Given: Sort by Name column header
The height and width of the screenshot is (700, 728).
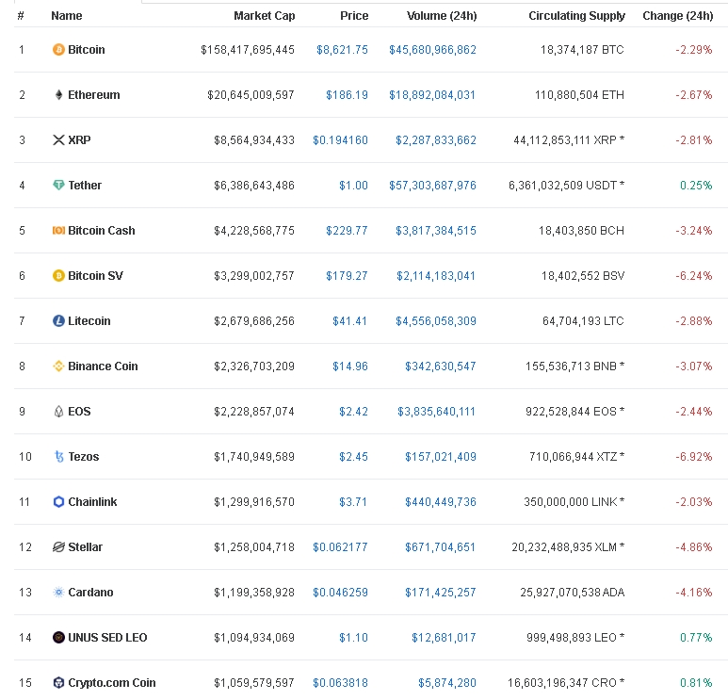Looking at the screenshot, I should pyautogui.click(x=66, y=16).
